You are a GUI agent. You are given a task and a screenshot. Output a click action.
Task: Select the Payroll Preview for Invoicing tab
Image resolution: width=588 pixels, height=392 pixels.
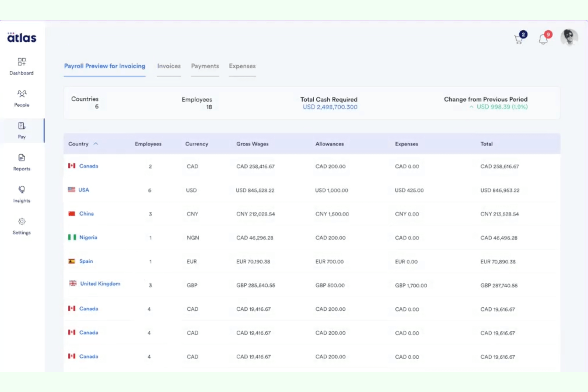pos(104,66)
